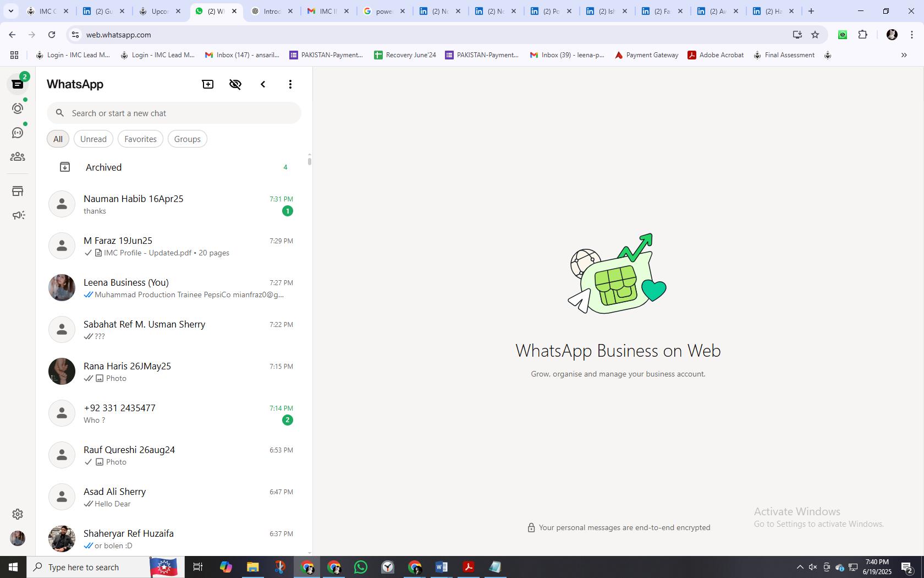Show hidden system tray icons
The width and height of the screenshot is (924, 578).
800,567
